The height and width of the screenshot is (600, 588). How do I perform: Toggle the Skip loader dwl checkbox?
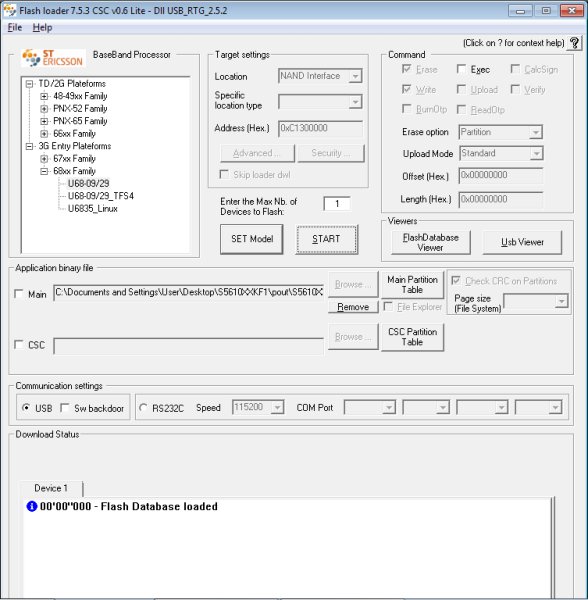pyautogui.click(x=224, y=174)
